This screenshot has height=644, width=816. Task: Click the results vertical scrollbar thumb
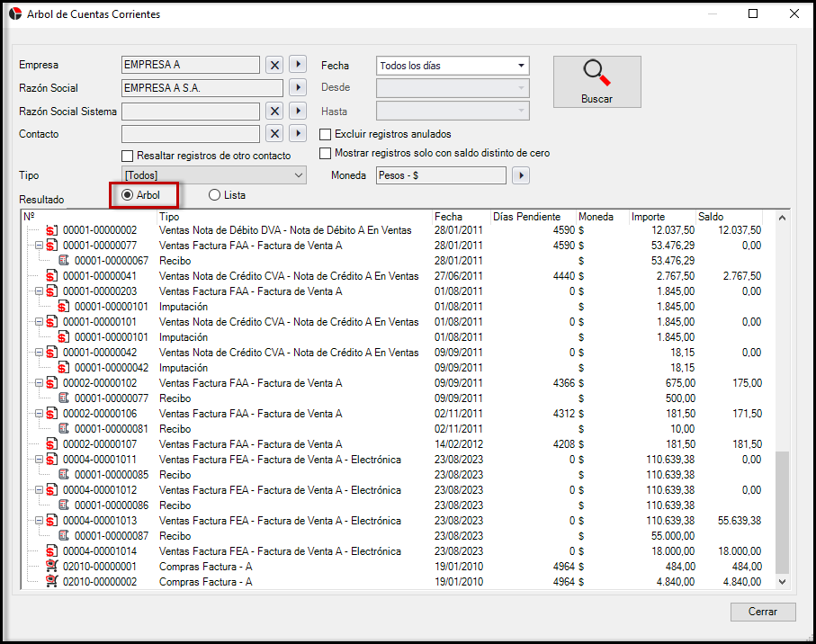(782, 513)
